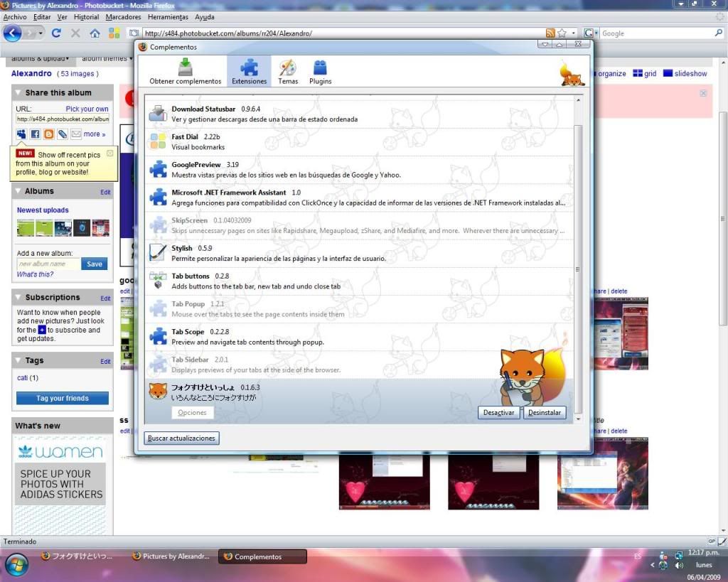Viewport: 728px width, 582px height.
Task: Open the first Newest uploads thumbnail
Action: click(26, 228)
